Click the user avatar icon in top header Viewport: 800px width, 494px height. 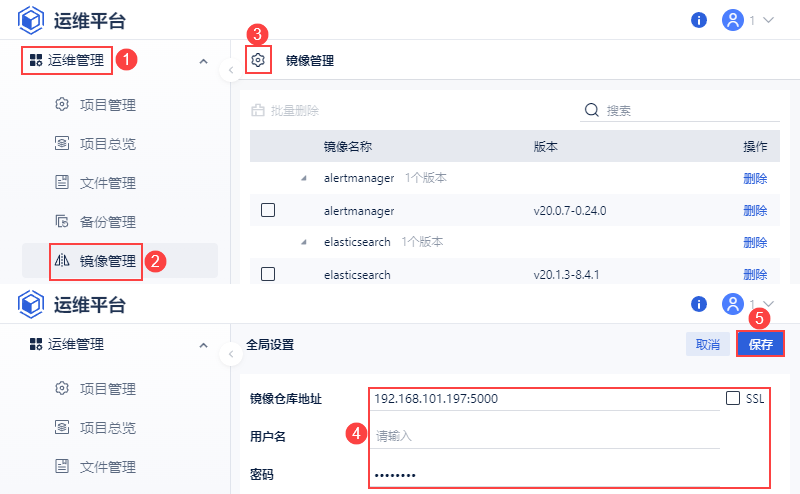coord(733,20)
